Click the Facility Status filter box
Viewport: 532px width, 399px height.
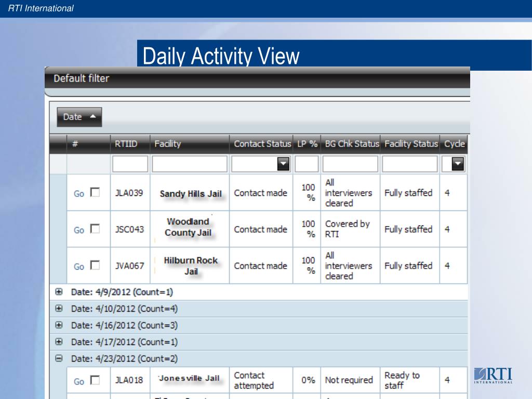(x=410, y=164)
